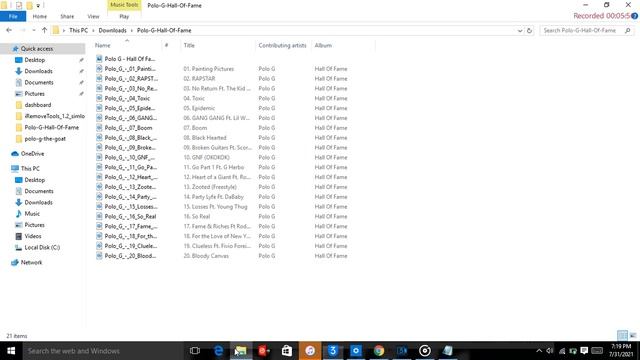Image resolution: width=640 pixels, height=360 pixels.
Task: Select OneDrive in the navigation pane
Action: pyautogui.click(x=32, y=153)
